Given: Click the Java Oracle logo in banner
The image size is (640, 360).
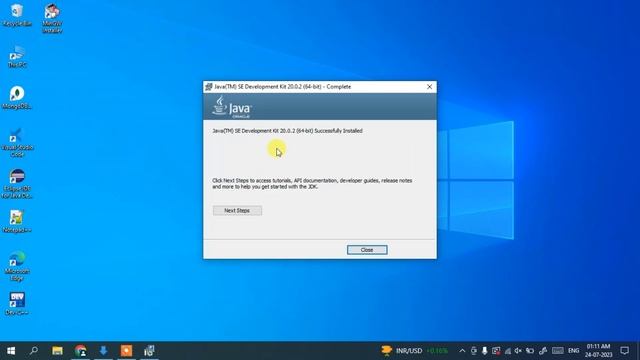Looking at the screenshot, I should point(232,107).
